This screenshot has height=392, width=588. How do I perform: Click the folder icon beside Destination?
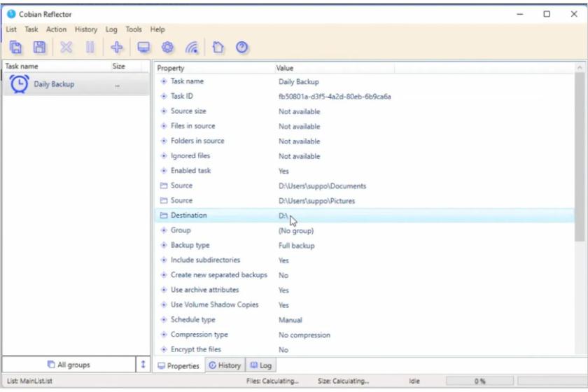164,216
